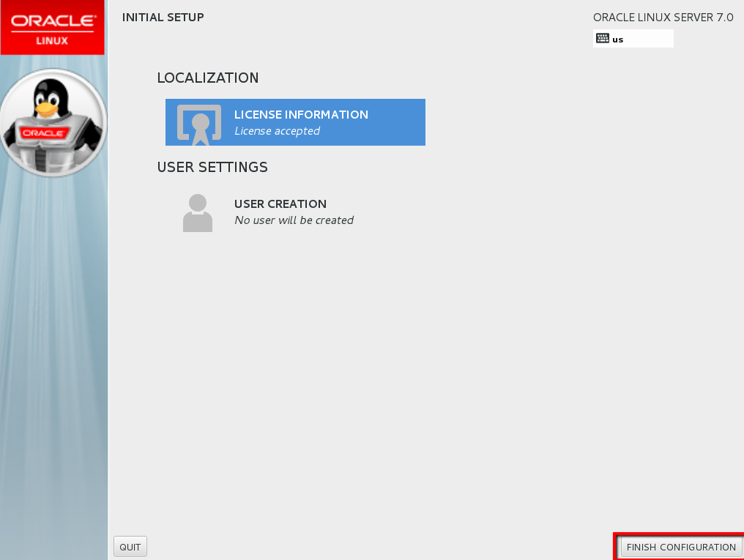Click the Oracle Linux logo
744x560 pixels.
tap(53, 28)
